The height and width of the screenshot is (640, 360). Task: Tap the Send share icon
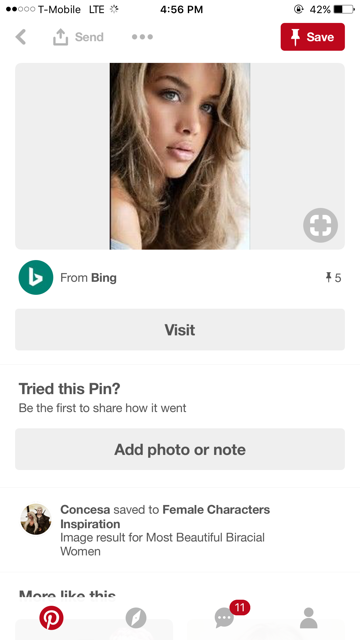point(60,37)
